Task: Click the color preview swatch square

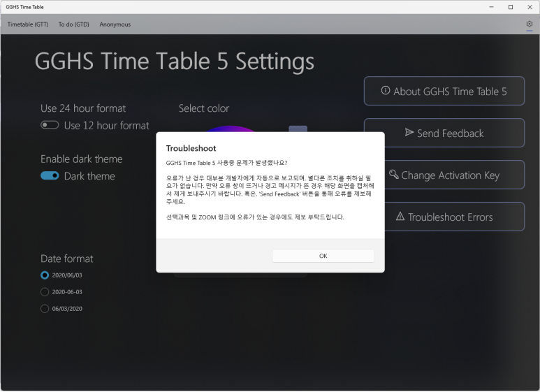Action: point(298,129)
